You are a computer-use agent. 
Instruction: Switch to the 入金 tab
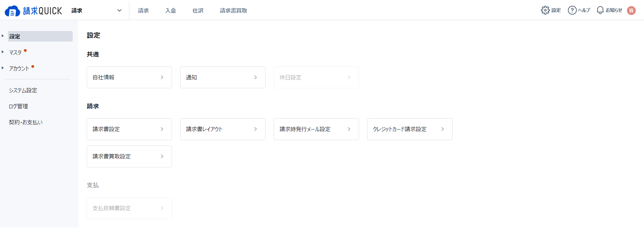click(171, 11)
